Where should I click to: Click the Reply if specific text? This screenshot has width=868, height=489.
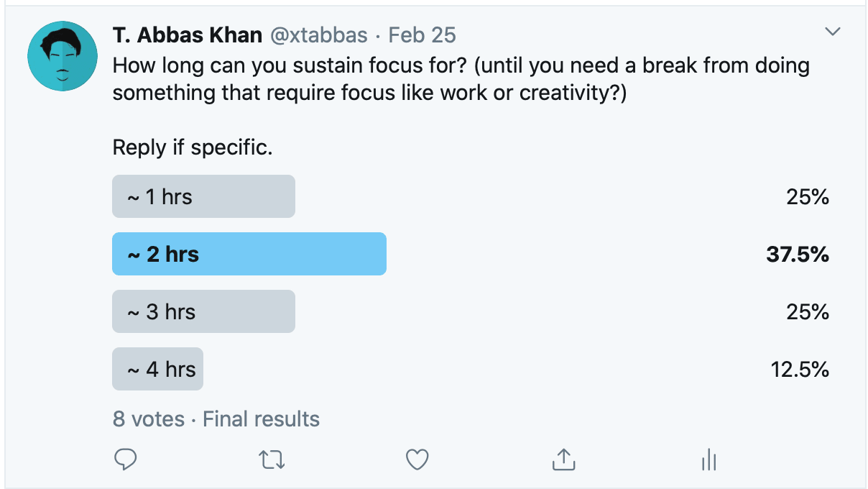[x=193, y=148]
